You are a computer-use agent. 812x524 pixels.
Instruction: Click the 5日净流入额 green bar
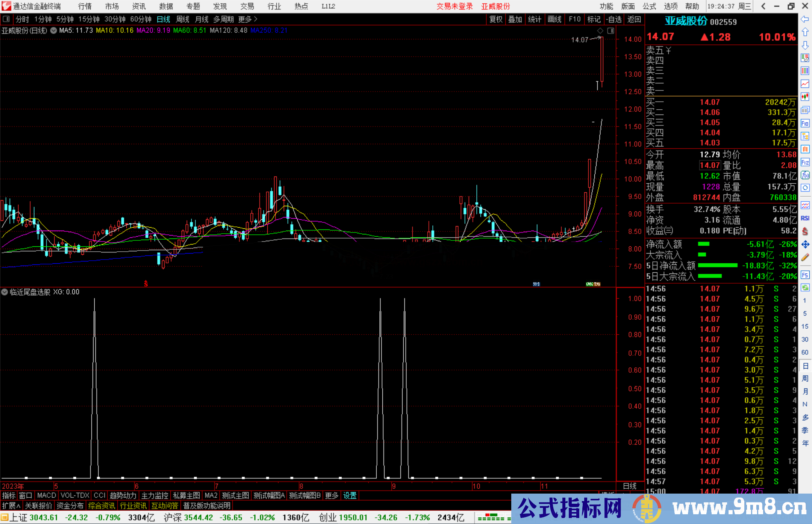click(717, 266)
